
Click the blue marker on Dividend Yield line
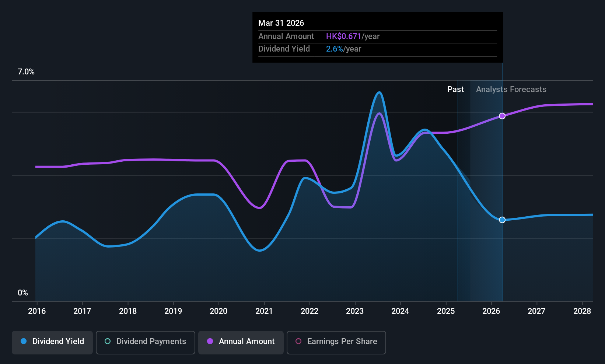coord(502,220)
